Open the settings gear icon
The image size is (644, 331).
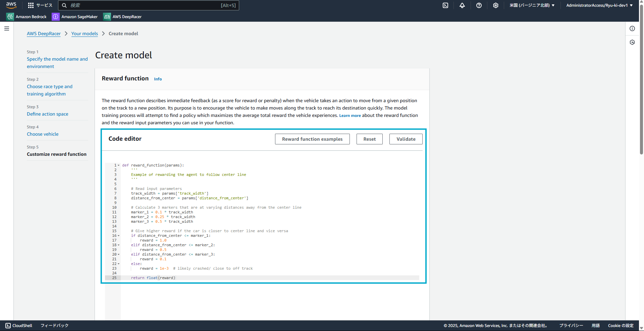[x=496, y=5]
